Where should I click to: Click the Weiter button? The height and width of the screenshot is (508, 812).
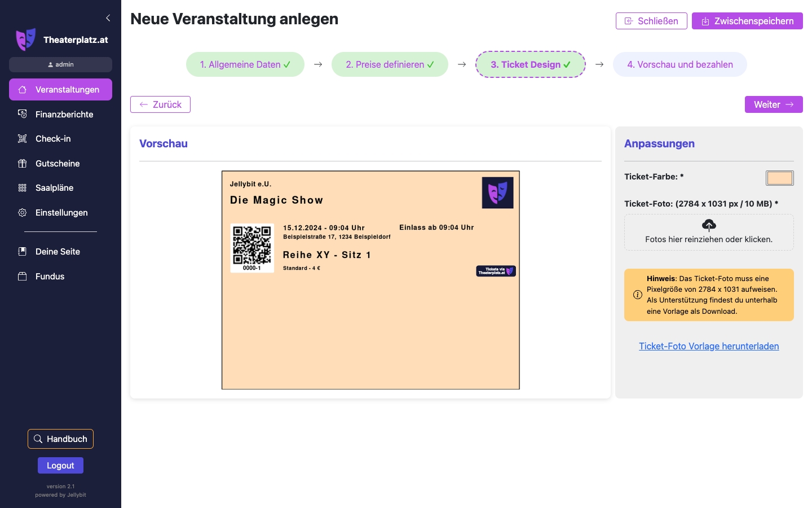point(774,104)
